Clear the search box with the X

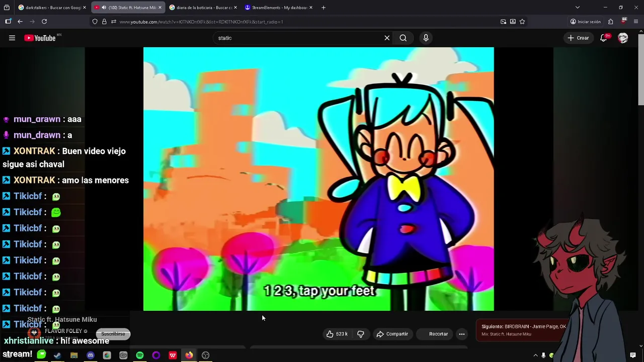pos(387,38)
